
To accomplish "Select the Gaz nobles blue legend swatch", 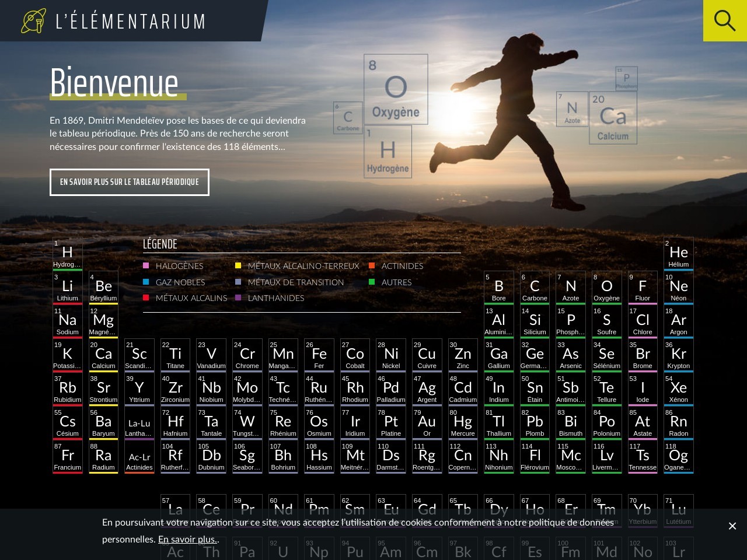I will coord(146,282).
